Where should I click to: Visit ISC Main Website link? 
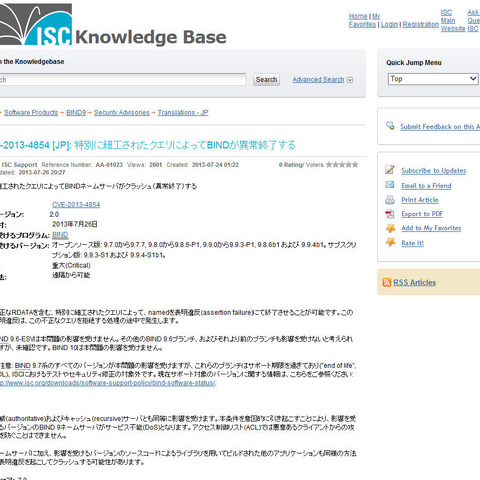[453, 21]
